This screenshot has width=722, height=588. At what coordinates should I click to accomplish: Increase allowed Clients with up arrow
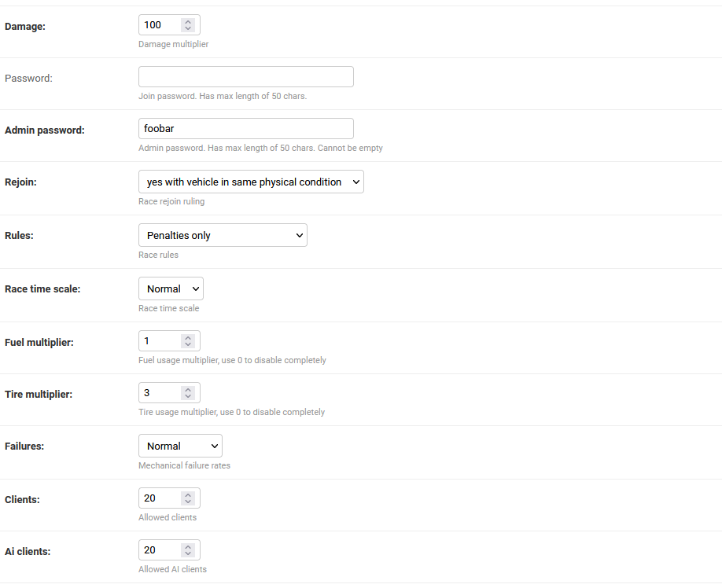point(187,495)
